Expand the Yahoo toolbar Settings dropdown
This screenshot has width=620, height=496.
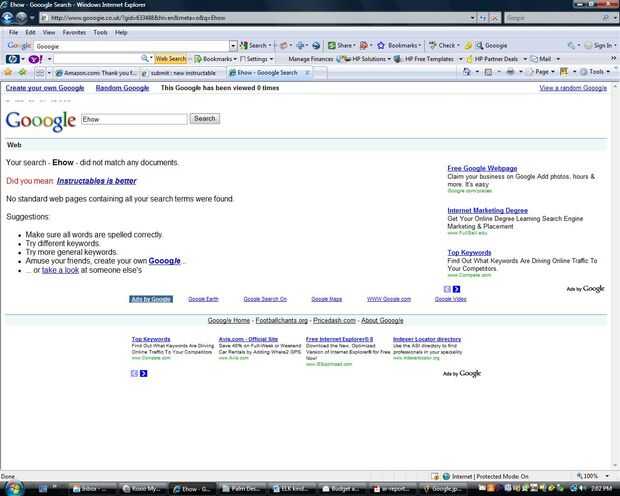(x=271, y=59)
